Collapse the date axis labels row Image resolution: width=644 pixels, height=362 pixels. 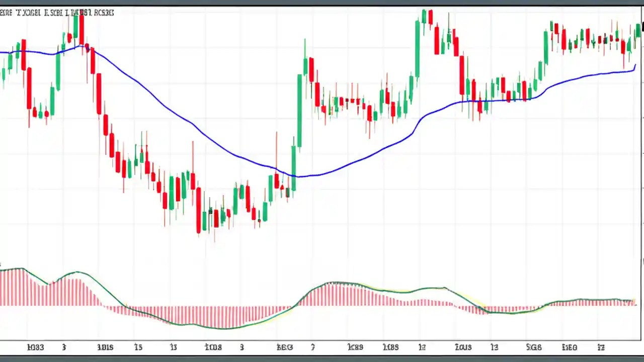pos(322,347)
